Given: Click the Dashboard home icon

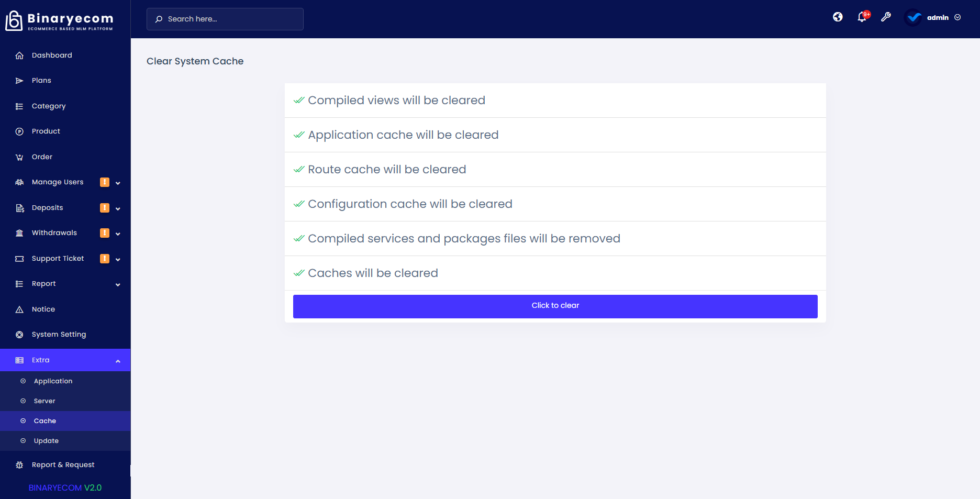Looking at the screenshot, I should [19, 56].
